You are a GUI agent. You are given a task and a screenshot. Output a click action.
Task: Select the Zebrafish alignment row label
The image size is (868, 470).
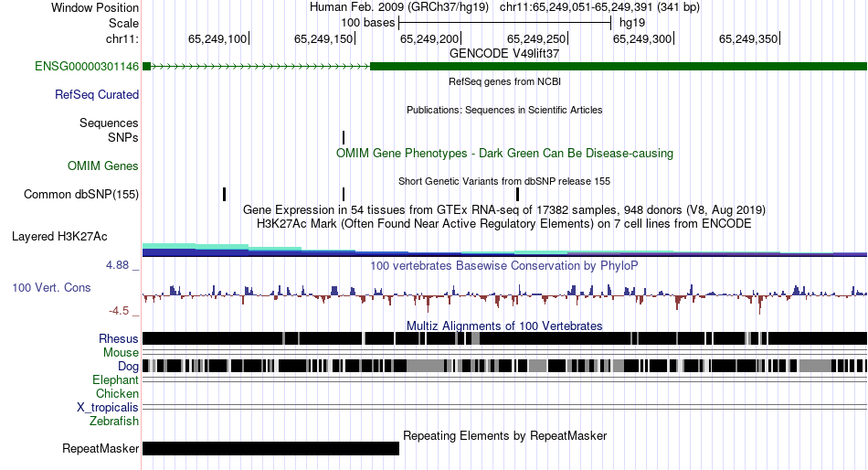pyautogui.click(x=114, y=422)
